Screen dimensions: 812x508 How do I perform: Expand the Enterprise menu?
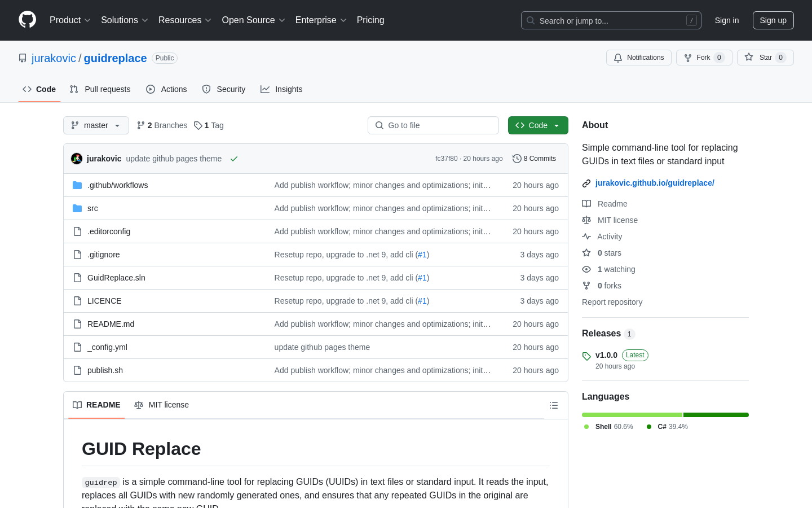pos(321,20)
